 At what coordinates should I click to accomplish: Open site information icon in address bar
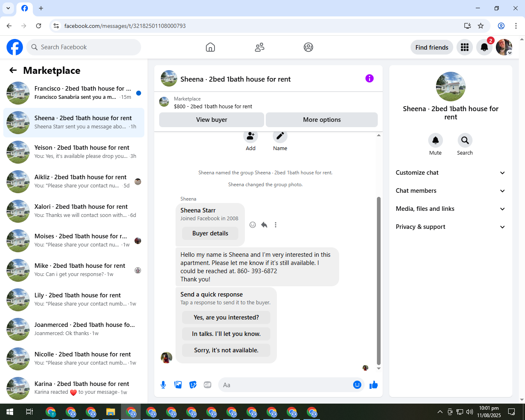56,26
